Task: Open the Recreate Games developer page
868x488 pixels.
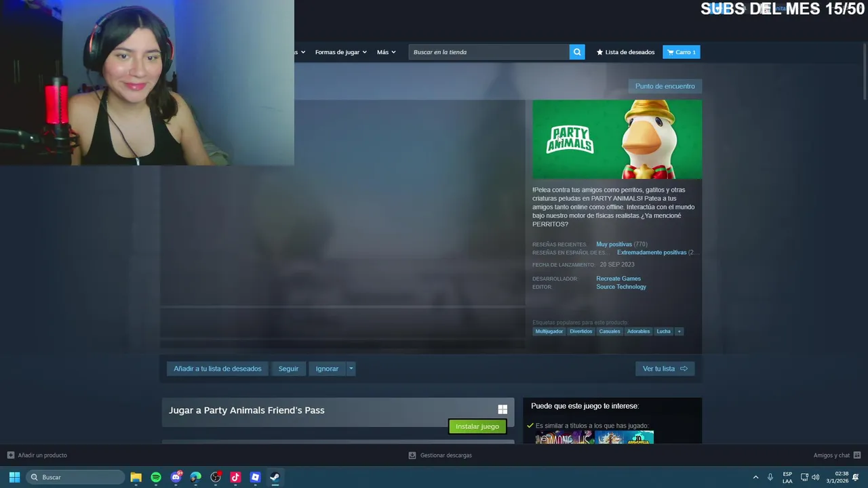Action: click(x=618, y=279)
